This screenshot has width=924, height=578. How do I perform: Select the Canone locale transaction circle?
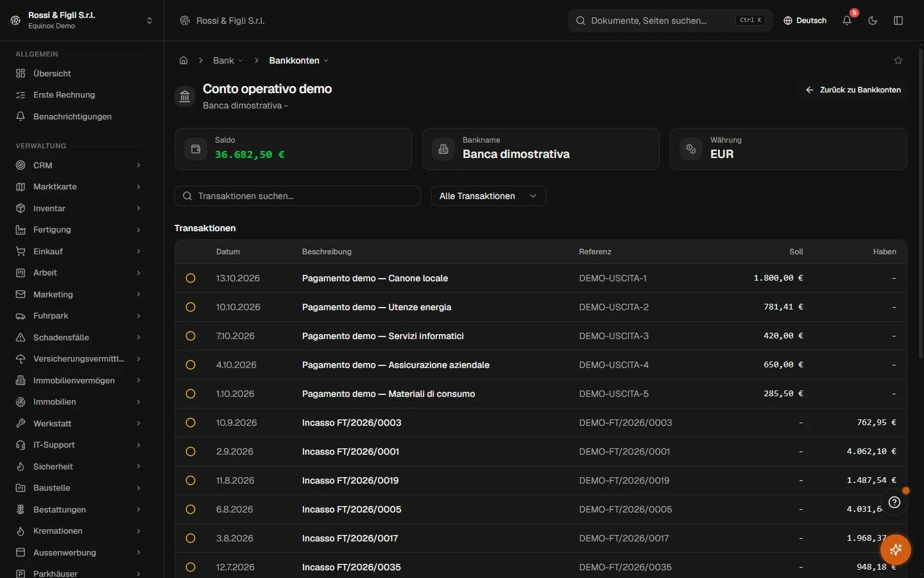tap(191, 278)
